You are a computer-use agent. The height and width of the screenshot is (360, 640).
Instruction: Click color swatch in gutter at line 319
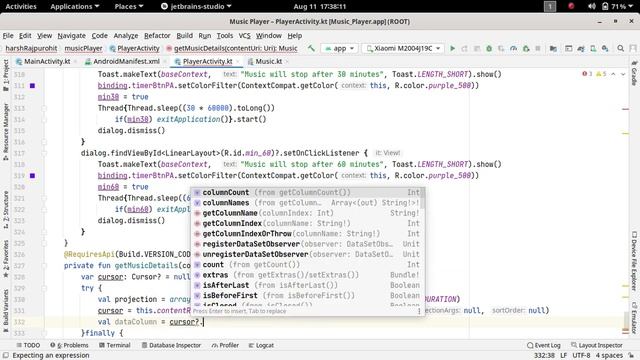coord(32,176)
